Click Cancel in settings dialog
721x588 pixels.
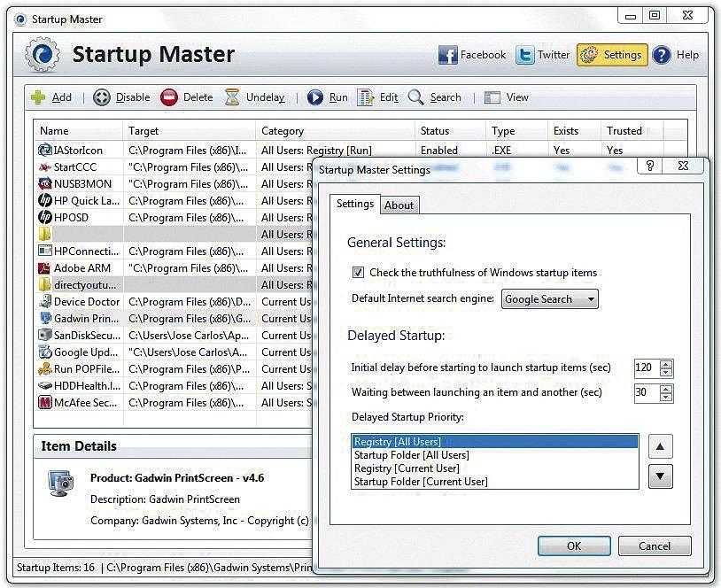pyautogui.click(x=655, y=545)
